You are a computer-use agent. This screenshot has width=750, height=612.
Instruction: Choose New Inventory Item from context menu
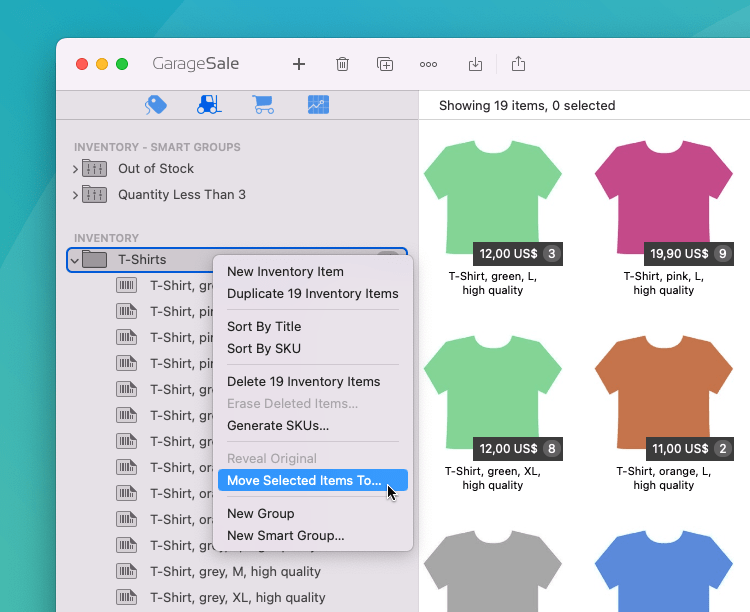pos(313,272)
